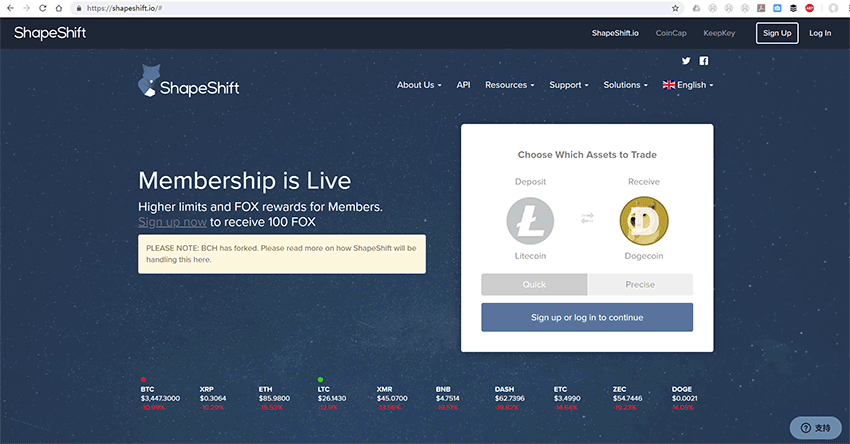Click the ETC ticker entry
The height and width of the screenshot is (444, 850).
tap(567, 398)
